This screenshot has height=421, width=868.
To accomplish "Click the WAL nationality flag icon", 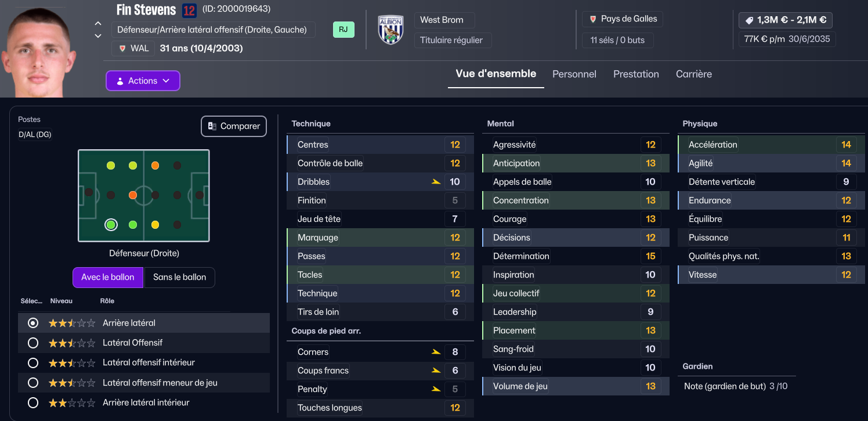I will pyautogui.click(x=122, y=48).
